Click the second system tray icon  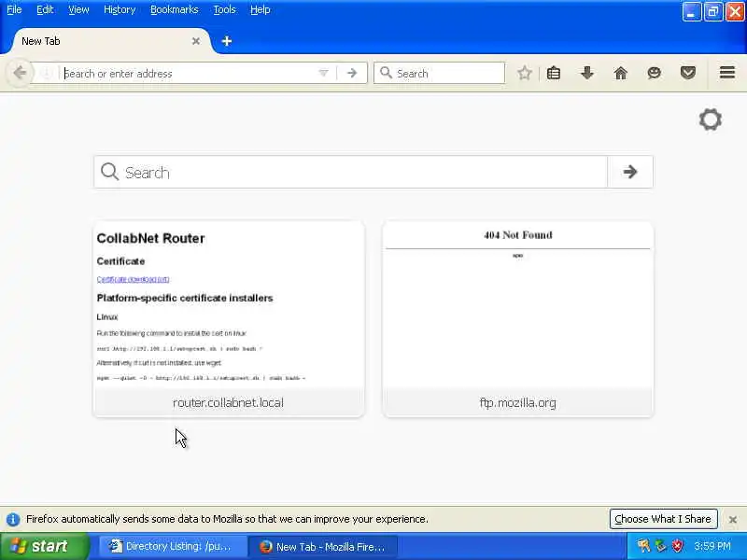(x=660, y=546)
